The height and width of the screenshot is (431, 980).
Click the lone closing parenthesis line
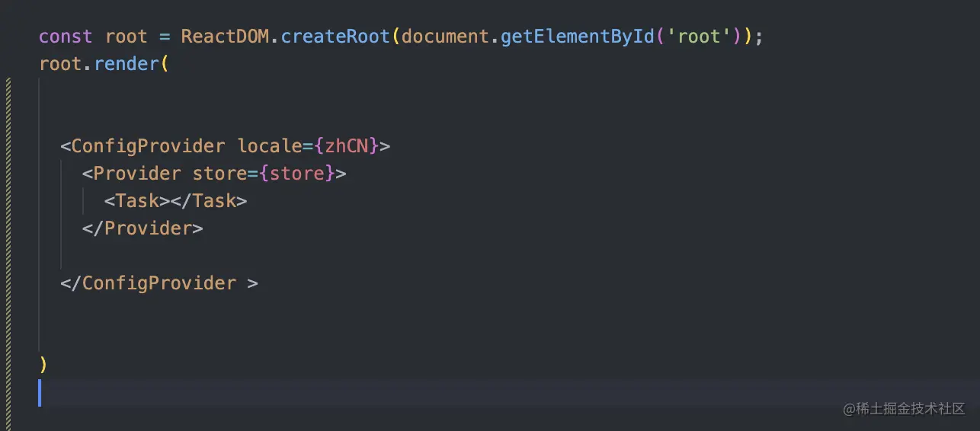(x=43, y=365)
